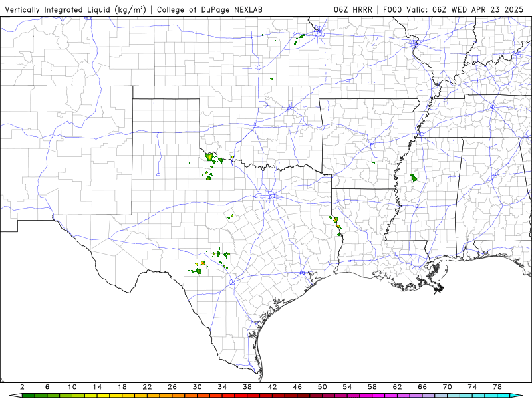532x399 pixels.
Task: Click the legend value 66
Action: click(x=422, y=387)
